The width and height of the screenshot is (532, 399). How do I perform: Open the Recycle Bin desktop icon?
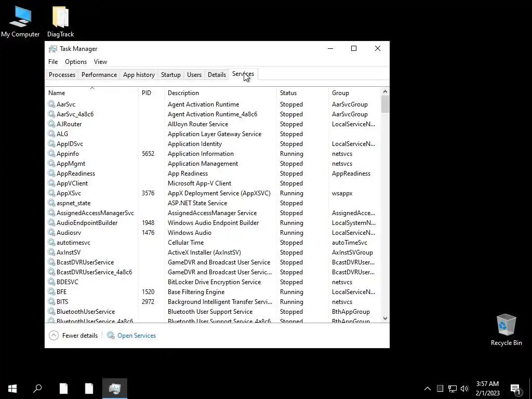click(506, 330)
